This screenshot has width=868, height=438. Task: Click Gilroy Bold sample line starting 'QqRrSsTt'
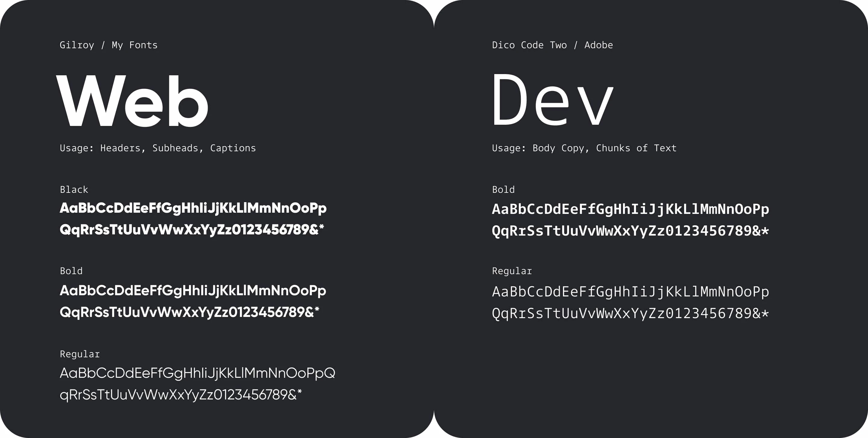pyautogui.click(x=189, y=313)
